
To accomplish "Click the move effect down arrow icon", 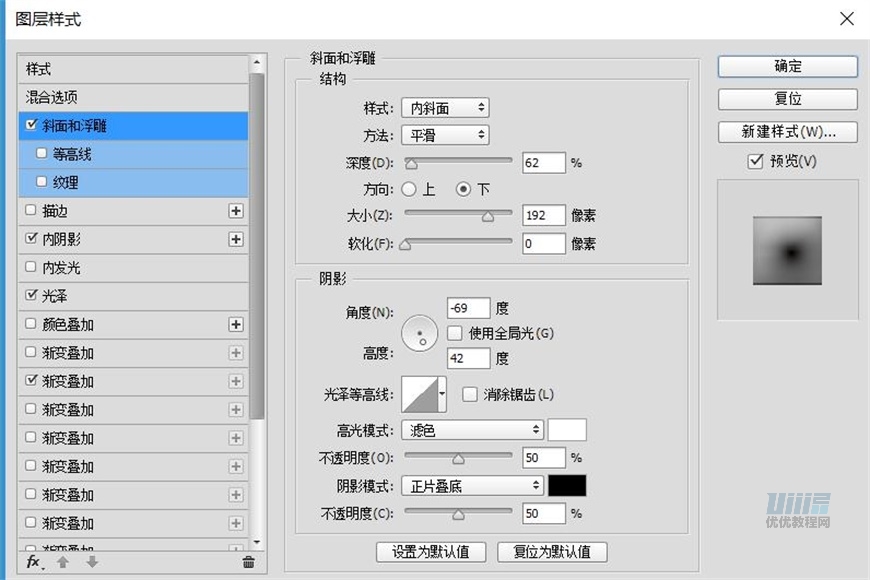I will (92, 562).
